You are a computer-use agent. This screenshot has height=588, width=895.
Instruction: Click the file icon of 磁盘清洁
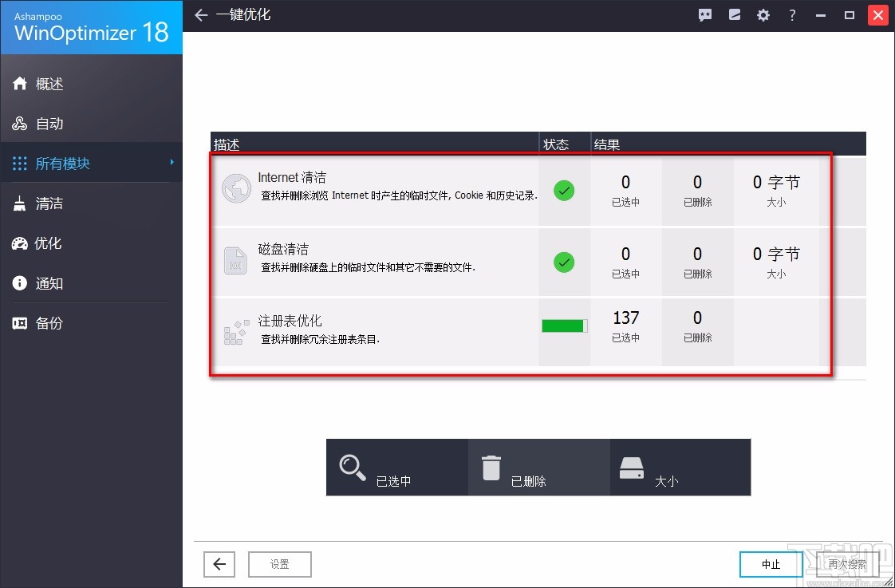[x=235, y=261]
